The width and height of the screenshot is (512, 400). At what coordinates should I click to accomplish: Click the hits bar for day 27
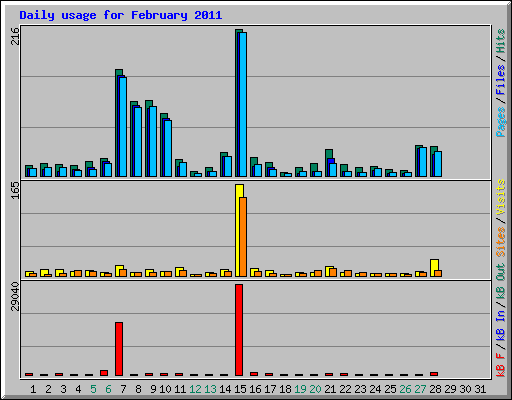(417, 161)
